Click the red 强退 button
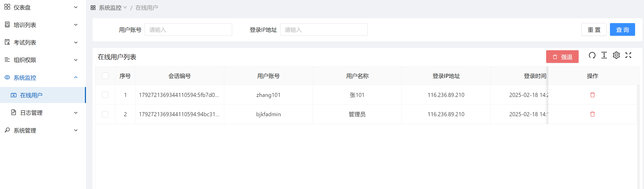 (x=562, y=57)
